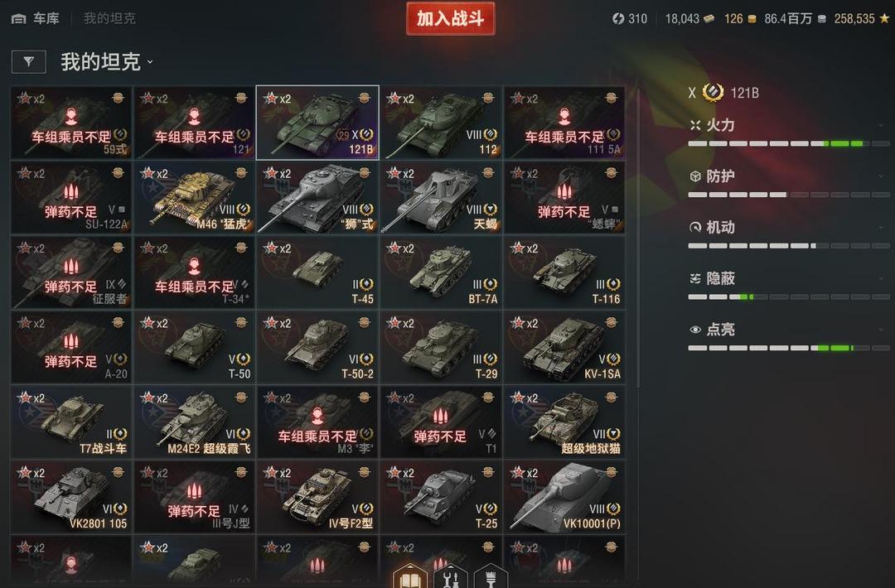Click the gold star 258,535 experience icon
The image size is (895, 588).
[x=884, y=19]
